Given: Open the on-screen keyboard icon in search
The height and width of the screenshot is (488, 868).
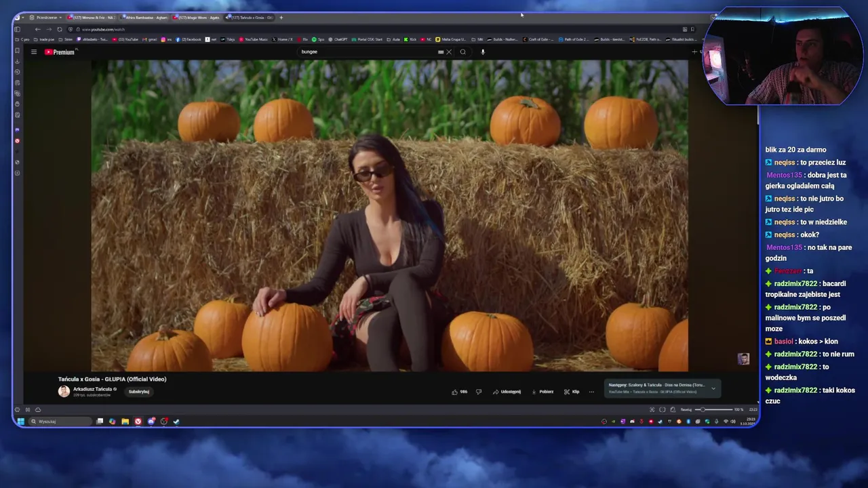Looking at the screenshot, I should (441, 52).
